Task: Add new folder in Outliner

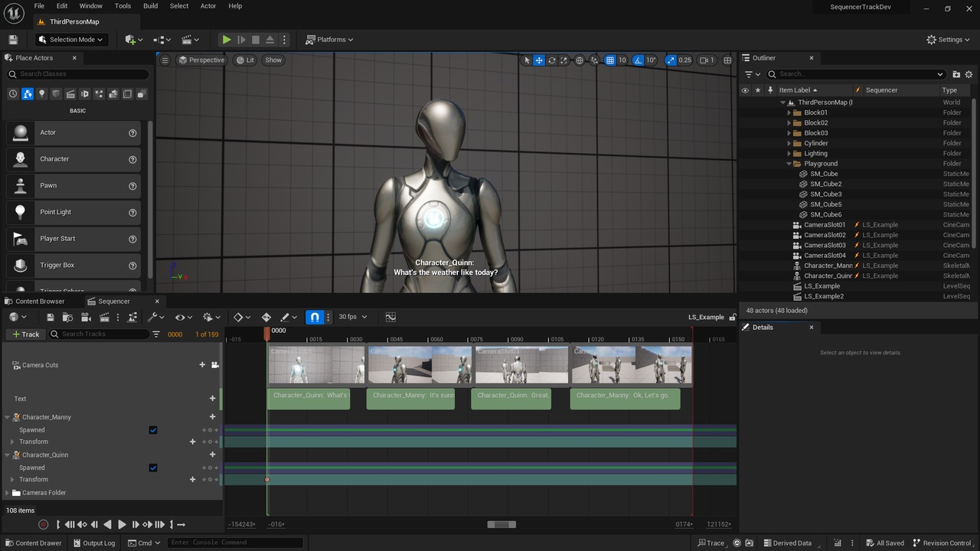Action: point(956,74)
